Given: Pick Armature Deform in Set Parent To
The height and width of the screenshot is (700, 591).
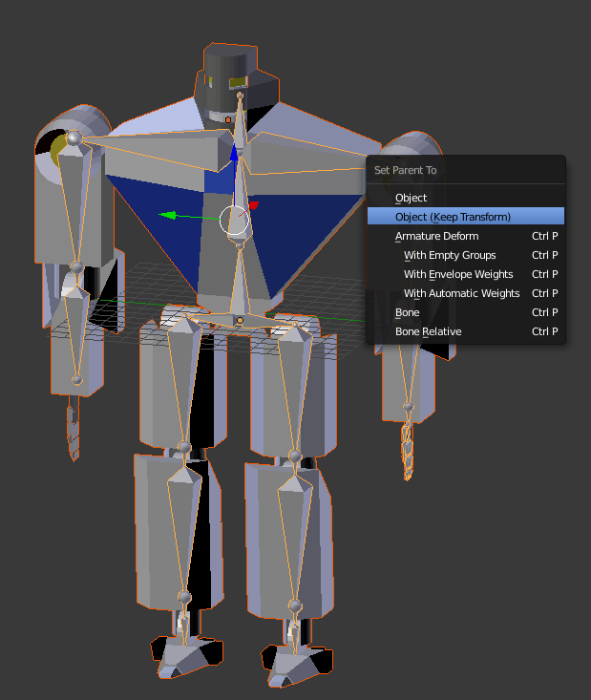Looking at the screenshot, I should 436,236.
